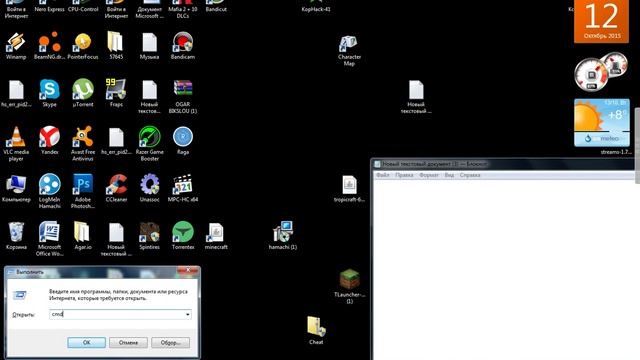
Task: Open Вид menu in Notepad
Action: 449,175
